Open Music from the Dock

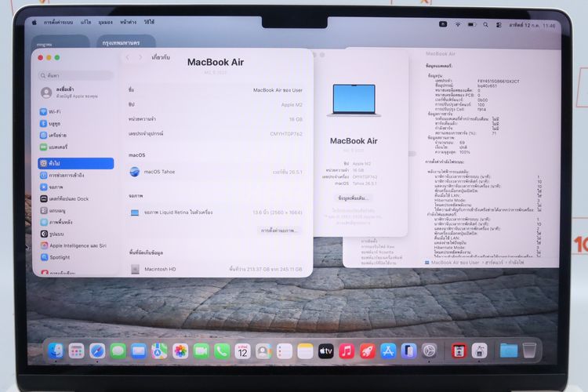(x=347, y=351)
